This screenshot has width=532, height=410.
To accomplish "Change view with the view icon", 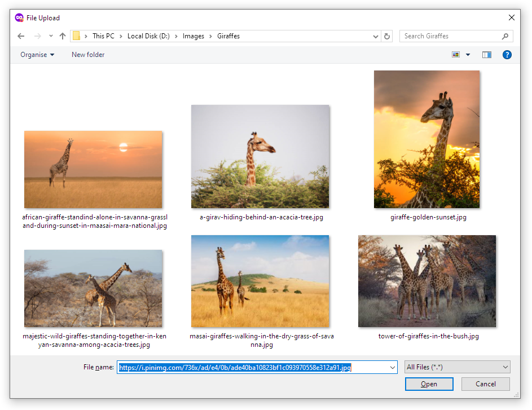I will (456, 55).
